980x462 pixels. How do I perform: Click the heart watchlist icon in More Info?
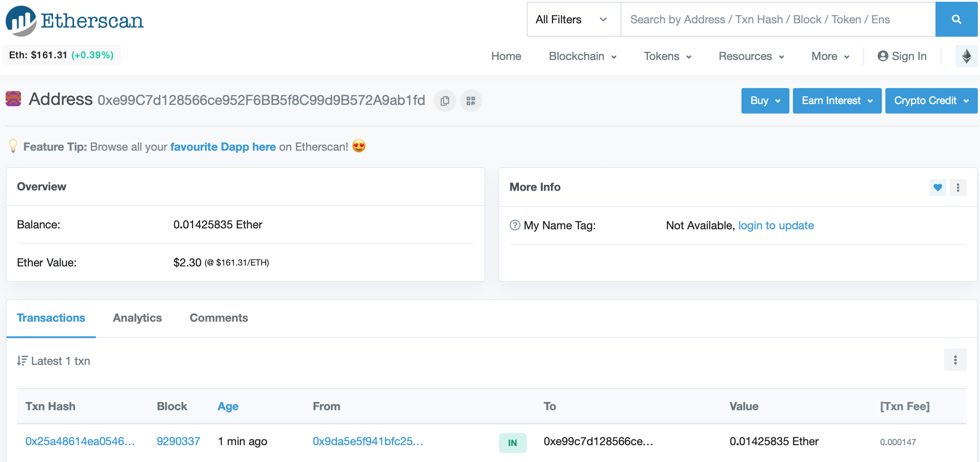(x=938, y=187)
